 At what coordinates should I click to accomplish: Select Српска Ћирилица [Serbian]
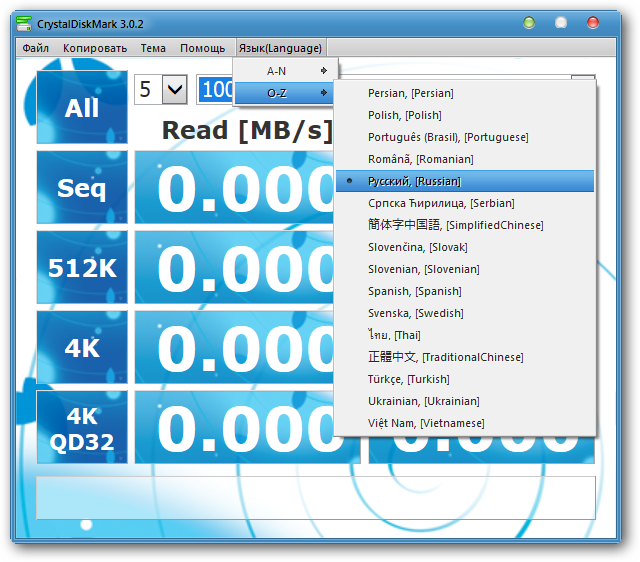(464, 203)
